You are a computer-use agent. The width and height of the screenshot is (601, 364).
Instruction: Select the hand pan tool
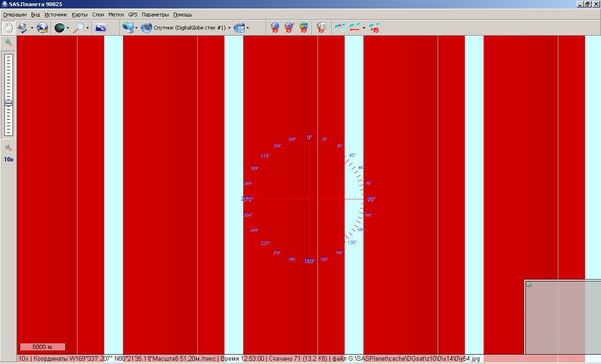coord(8,28)
